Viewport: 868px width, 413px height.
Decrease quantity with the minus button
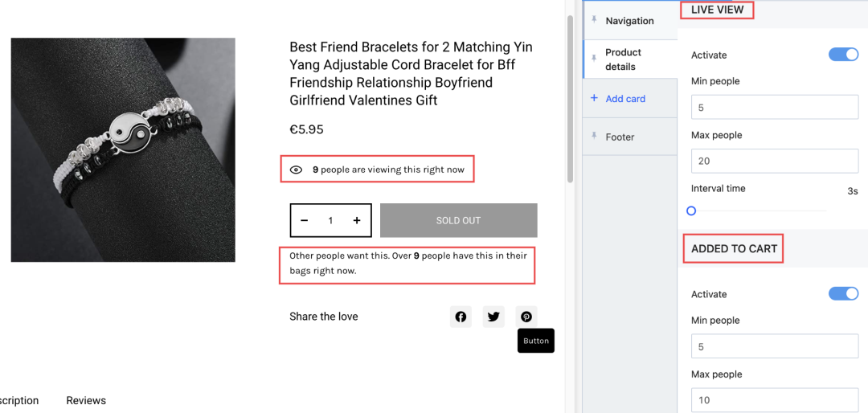pos(304,220)
